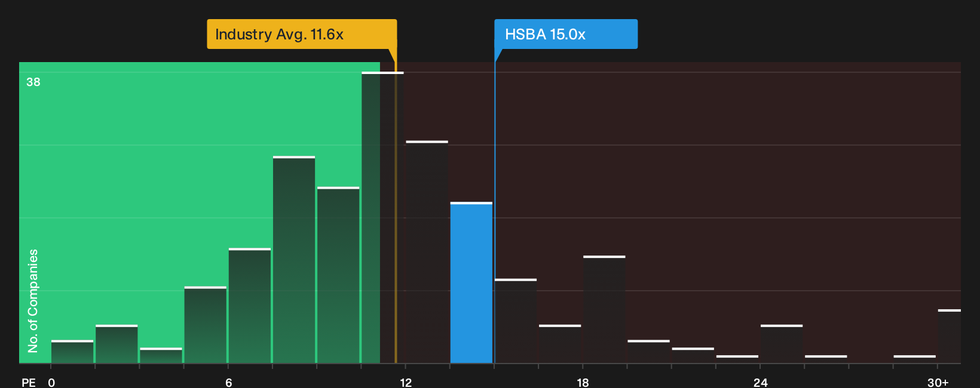
Task: Click the 0 tick label on PE axis
Action: 51,382
